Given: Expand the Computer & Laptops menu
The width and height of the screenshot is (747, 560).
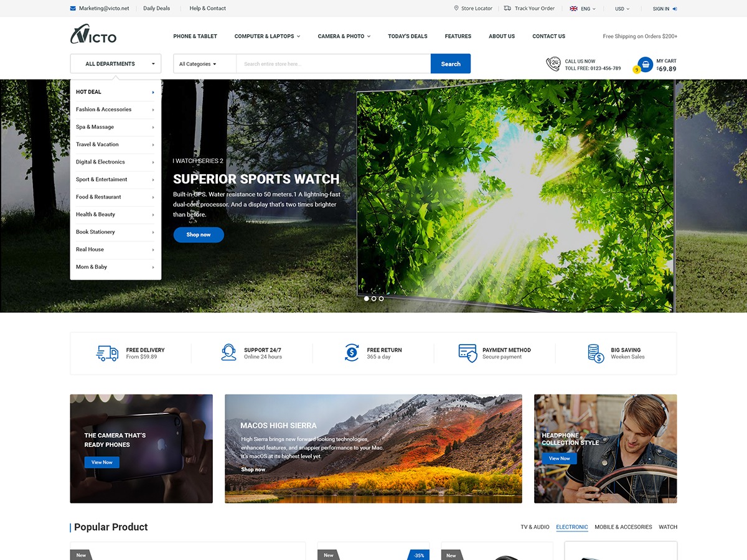Looking at the screenshot, I should [x=267, y=36].
